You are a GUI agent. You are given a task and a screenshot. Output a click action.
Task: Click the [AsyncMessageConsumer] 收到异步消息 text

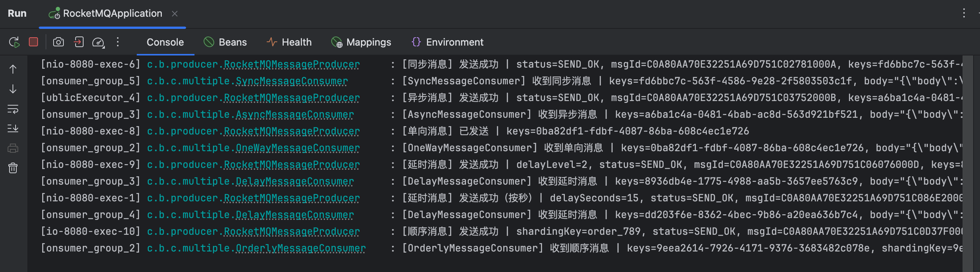point(500,114)
